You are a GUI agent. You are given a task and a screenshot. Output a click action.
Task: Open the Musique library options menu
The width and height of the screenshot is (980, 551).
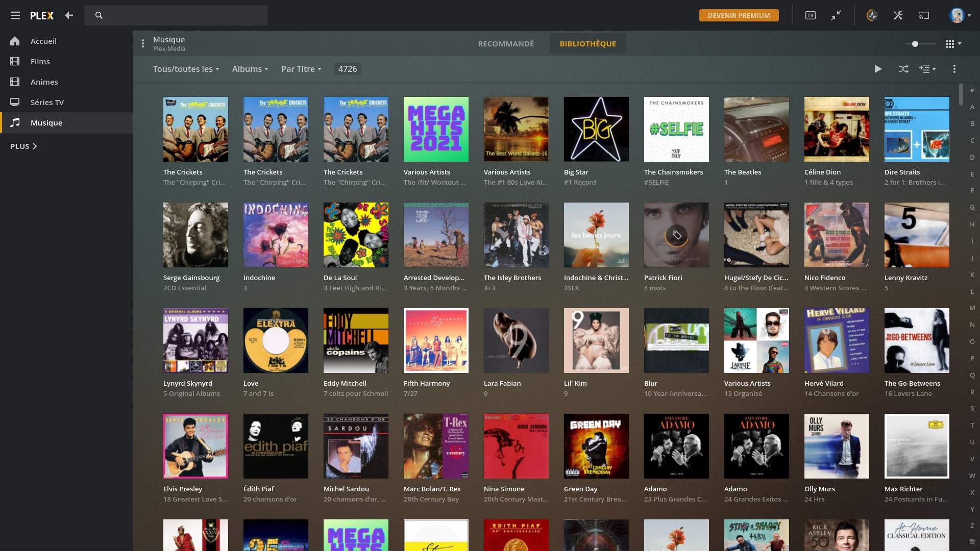pyautogui.click(x=143, y=43)
